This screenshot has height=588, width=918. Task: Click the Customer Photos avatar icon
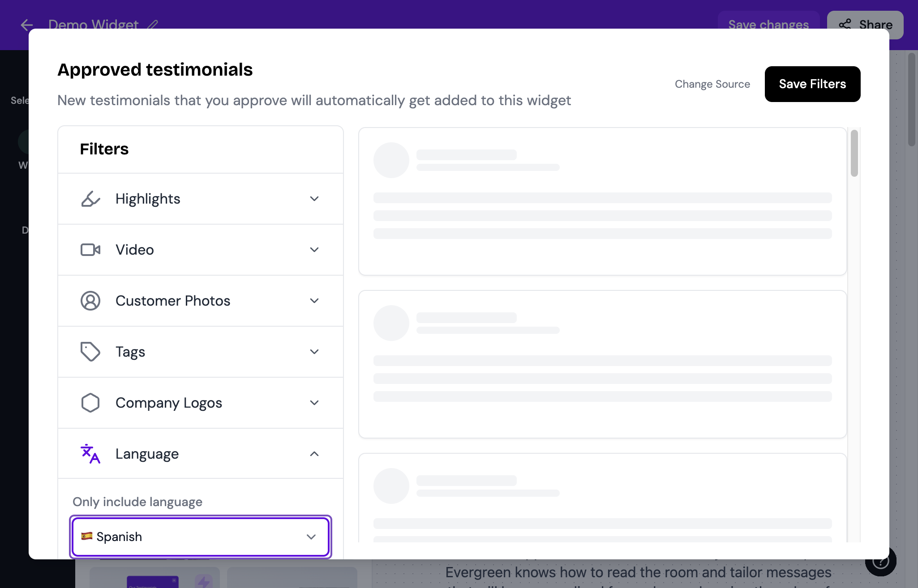(90, 301)
